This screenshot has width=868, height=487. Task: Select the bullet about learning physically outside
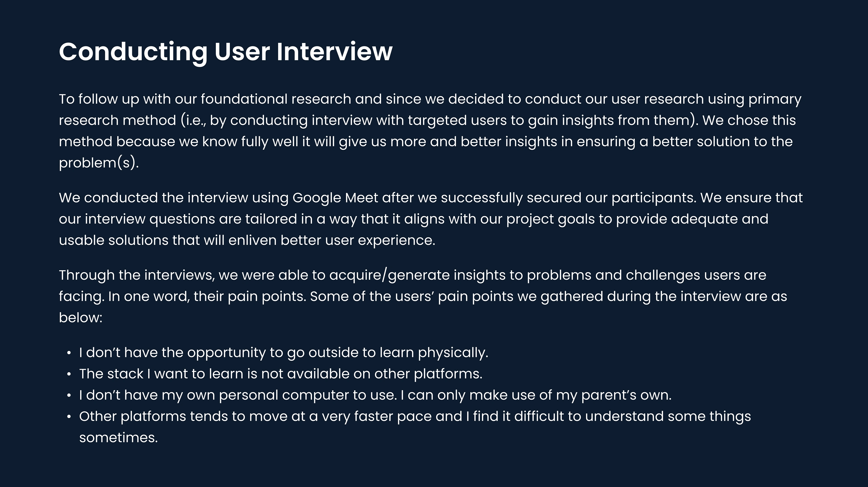click(x=283, y=352)
